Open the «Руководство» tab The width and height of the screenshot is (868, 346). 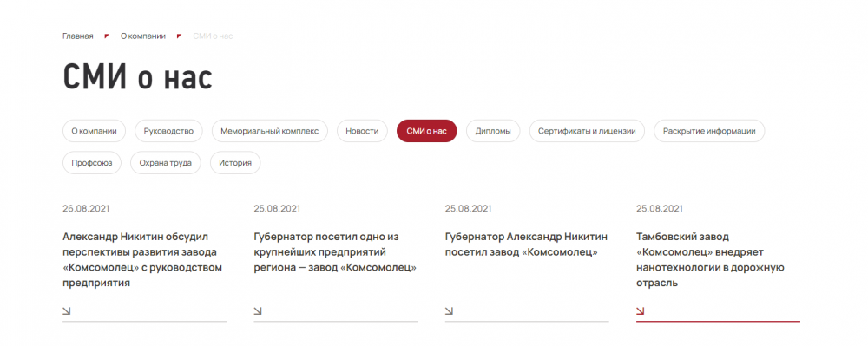point(169,131)
